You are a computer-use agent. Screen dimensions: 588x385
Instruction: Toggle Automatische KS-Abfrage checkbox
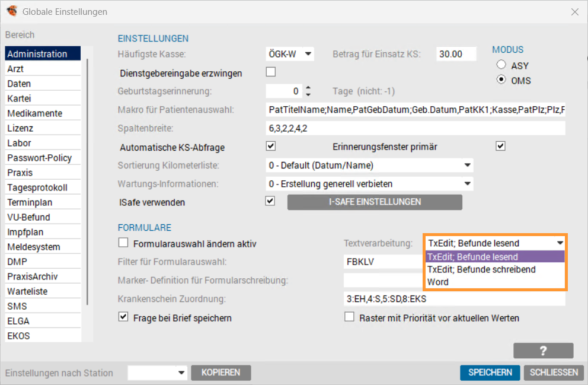(x=271, y=147)
